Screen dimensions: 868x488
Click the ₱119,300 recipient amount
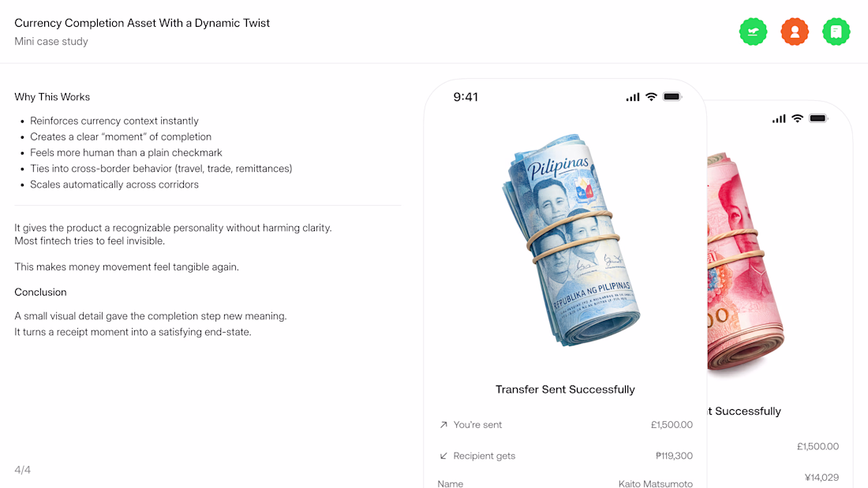point(674,456)
